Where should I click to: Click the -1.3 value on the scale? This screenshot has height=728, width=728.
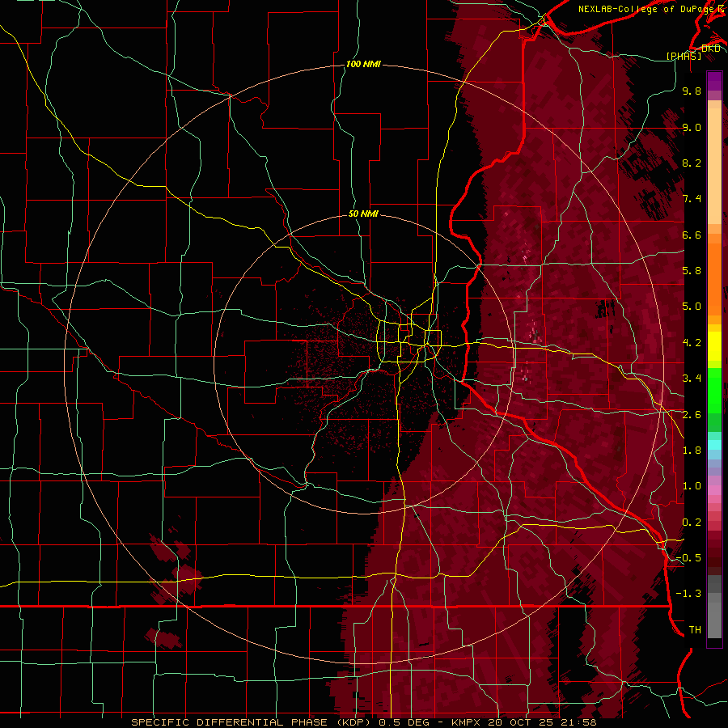click(688, 594)
